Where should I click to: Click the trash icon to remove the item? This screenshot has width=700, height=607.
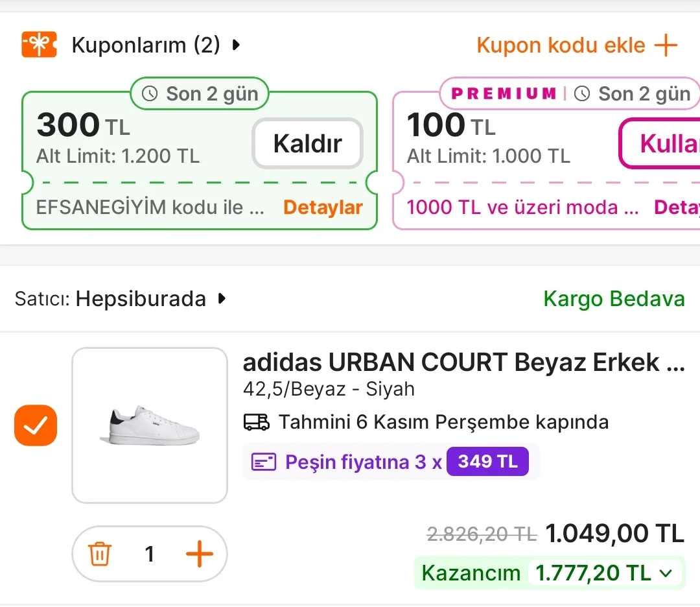click(x=100, y=554)
